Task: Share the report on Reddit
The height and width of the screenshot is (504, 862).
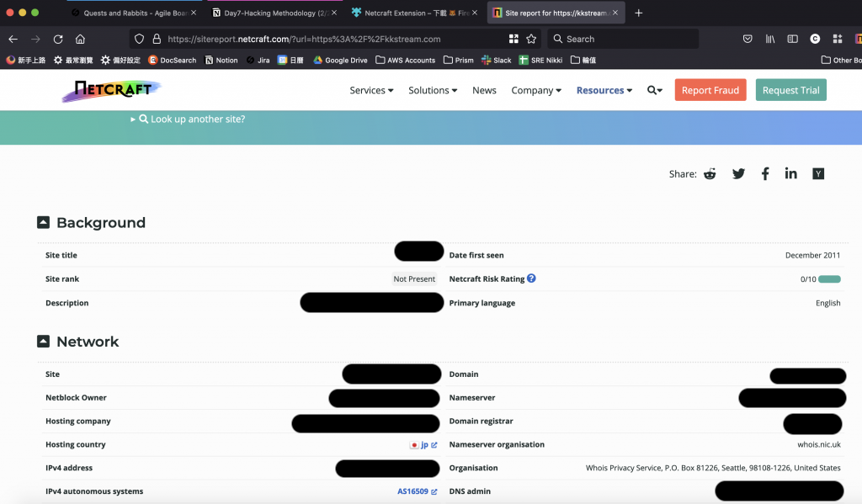Action: 710,173
